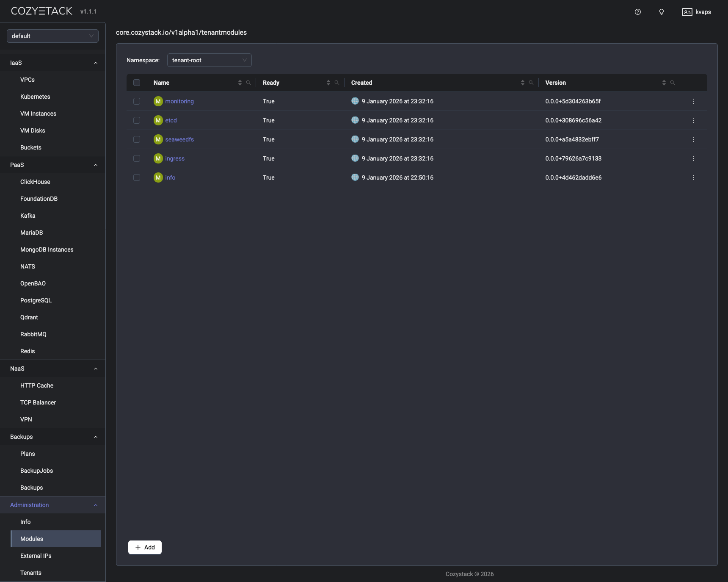Screen dimensions: 728x582
Task: Click sort arrows on the Created column
Action: [522, 83]
